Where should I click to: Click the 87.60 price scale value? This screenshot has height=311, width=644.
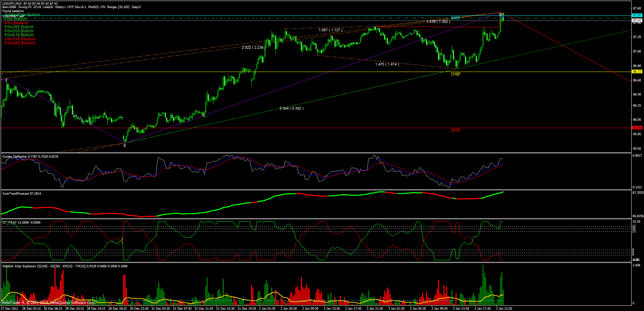click(x=637, y=8)
